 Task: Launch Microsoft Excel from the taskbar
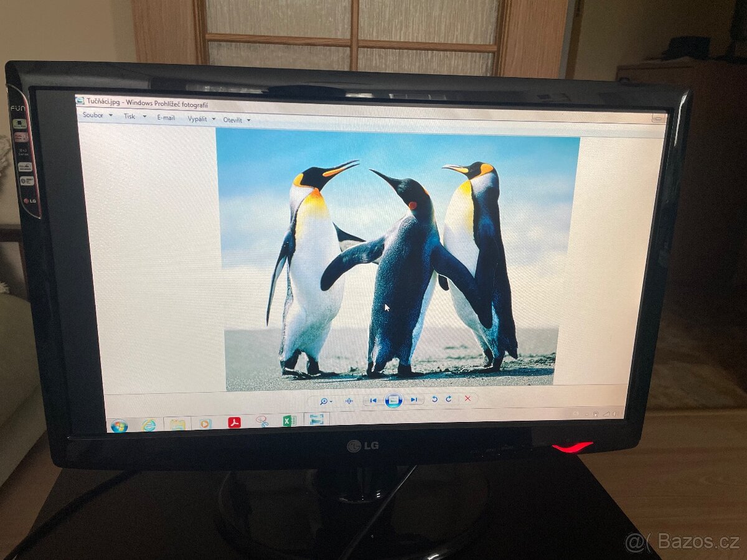(289, 422)
